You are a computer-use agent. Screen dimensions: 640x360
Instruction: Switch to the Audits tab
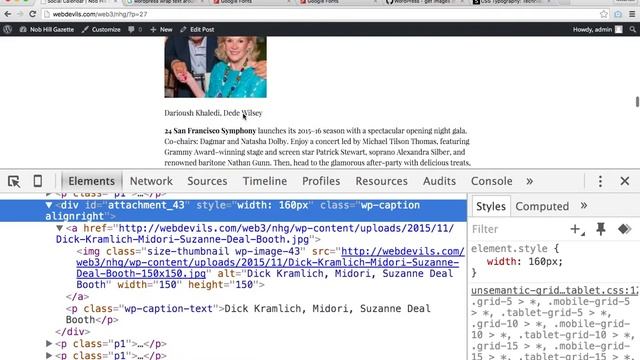point(439,181)
